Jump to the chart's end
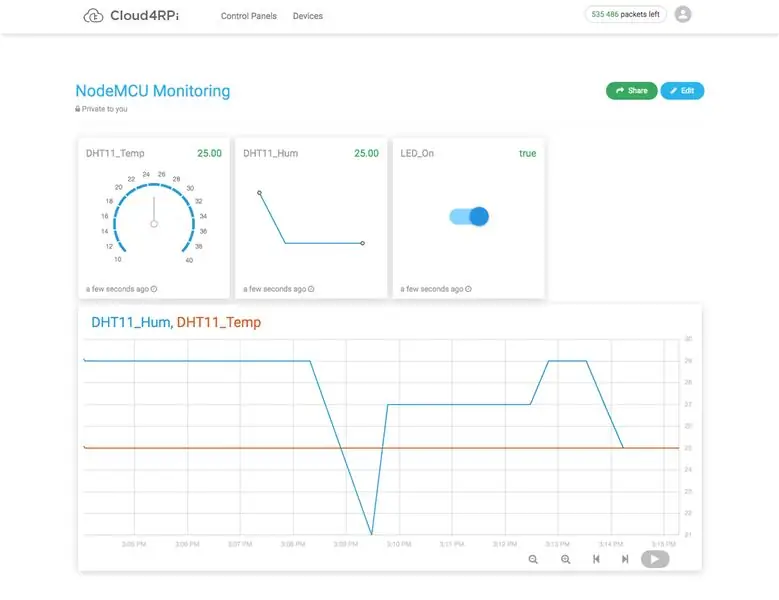 [625, 559]
